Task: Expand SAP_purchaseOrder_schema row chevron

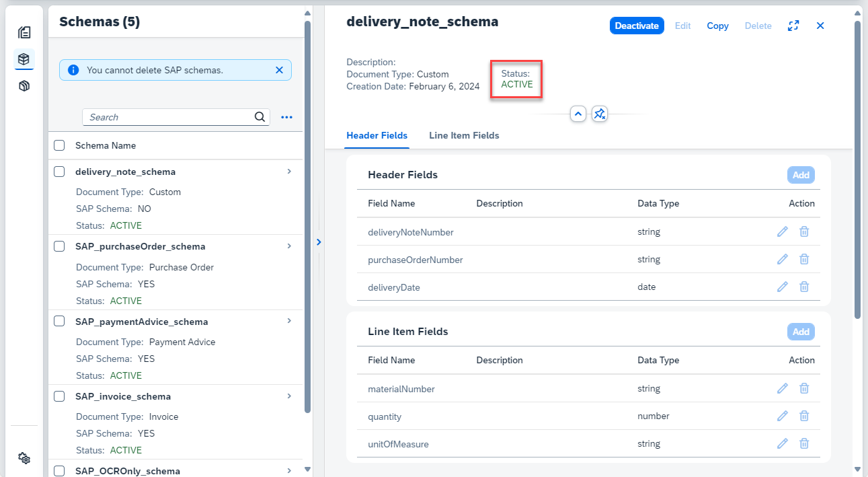Action: click(x=289, y=246)
